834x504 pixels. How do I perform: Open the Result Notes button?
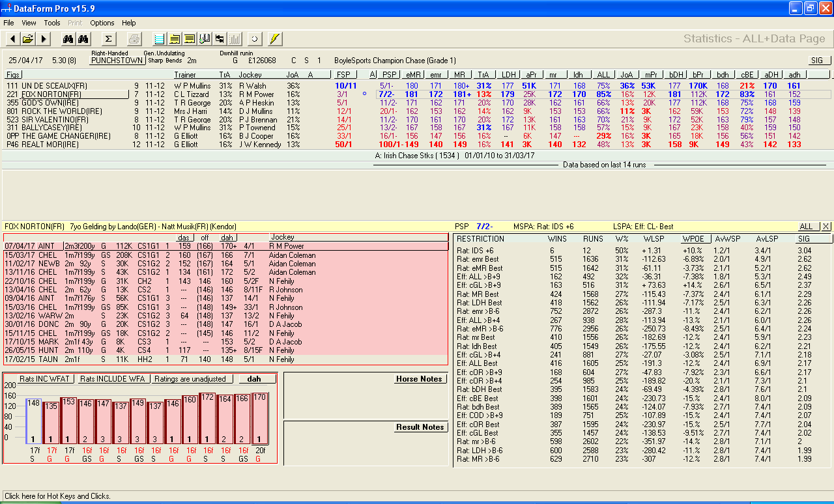(421, 427)
